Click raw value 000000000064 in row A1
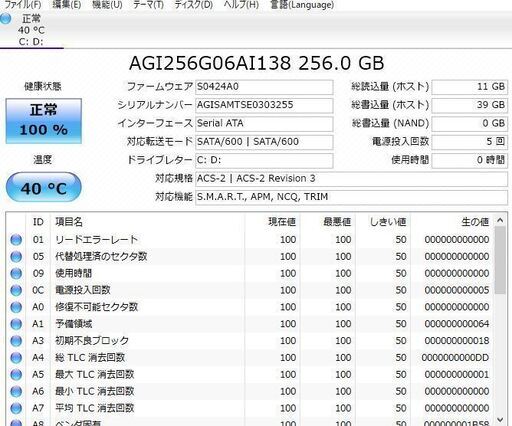 (457, 324)
